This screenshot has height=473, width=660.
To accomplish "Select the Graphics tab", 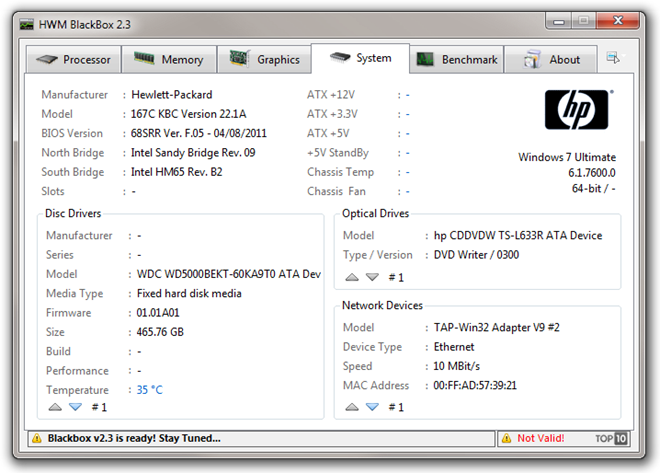I will click(x=264, y=59).
